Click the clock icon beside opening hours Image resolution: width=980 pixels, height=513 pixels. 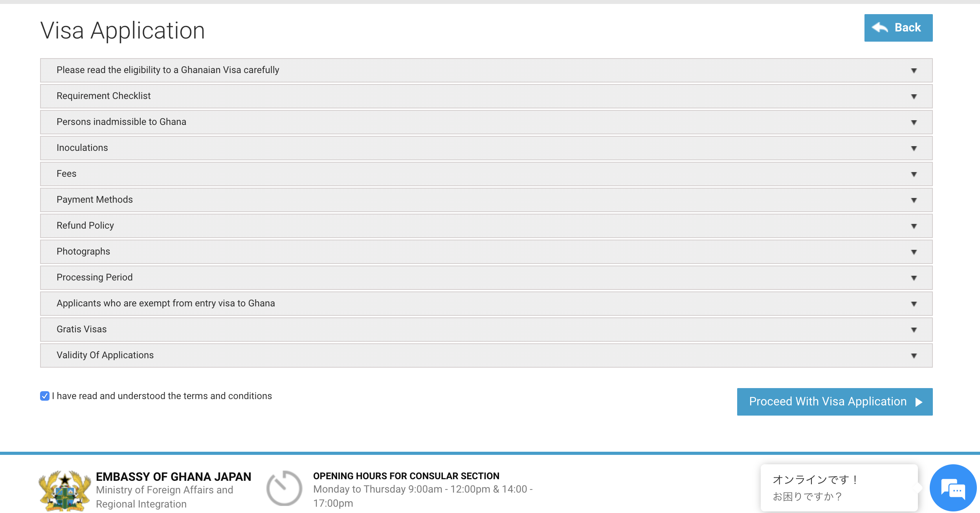284,488
